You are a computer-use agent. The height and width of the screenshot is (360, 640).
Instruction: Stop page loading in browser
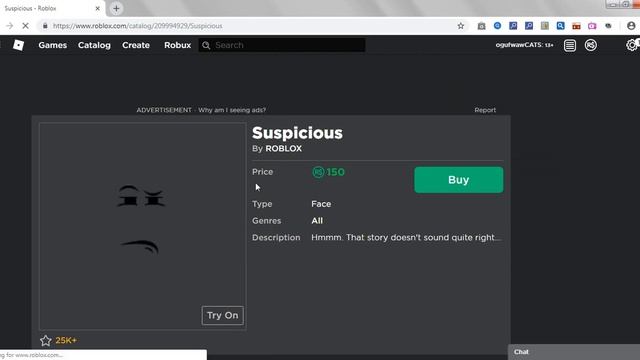coord(25,26)
